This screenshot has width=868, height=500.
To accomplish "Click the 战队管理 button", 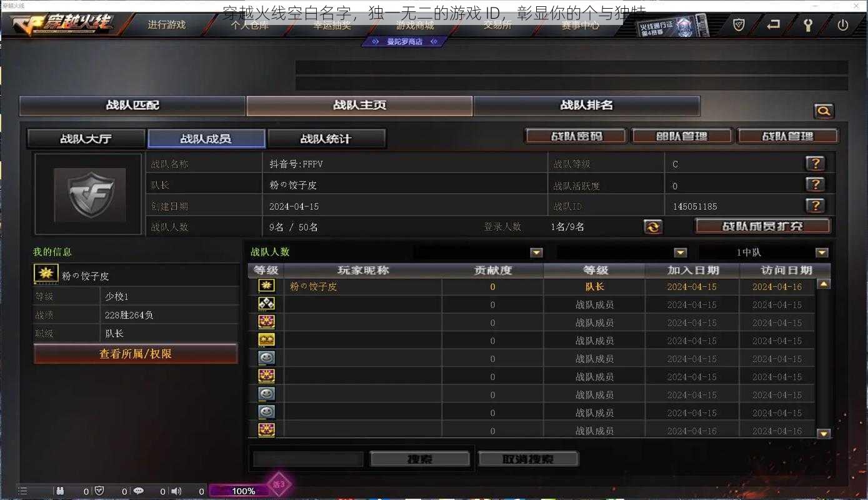I will point(788,136).
